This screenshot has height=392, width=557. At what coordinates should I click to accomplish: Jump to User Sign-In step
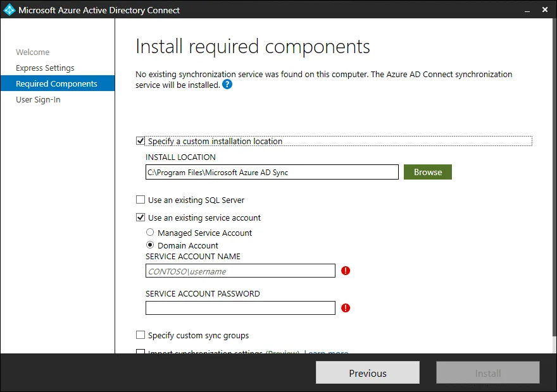click(x=38, y=99)
